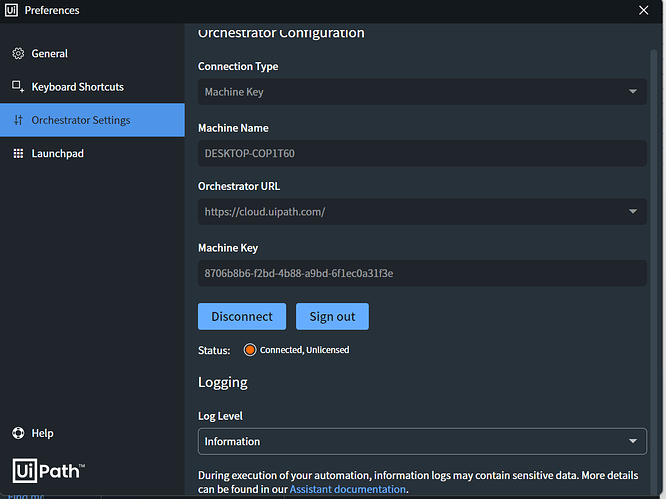Click the Machine Name field
Screen dimensions: 666x499
tap(422, 154)
